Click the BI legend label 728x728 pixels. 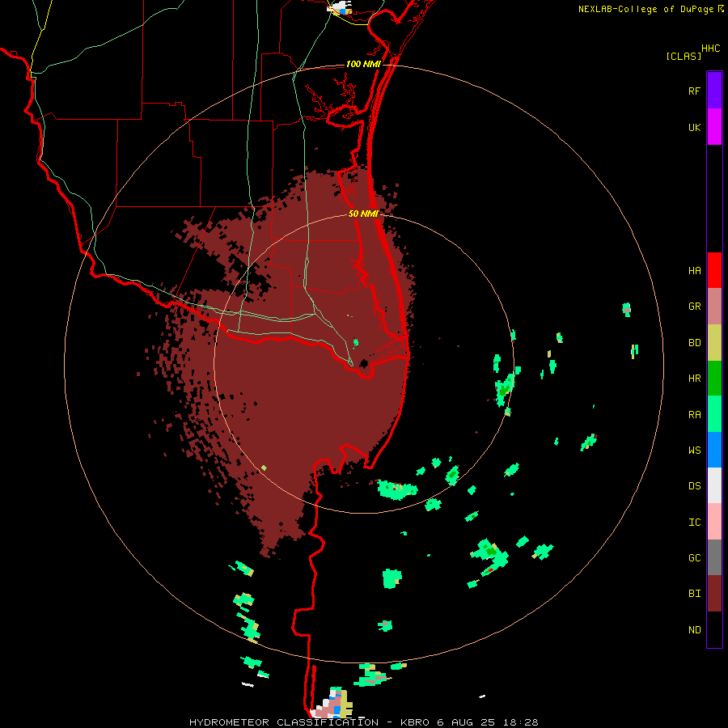point(694,594)
